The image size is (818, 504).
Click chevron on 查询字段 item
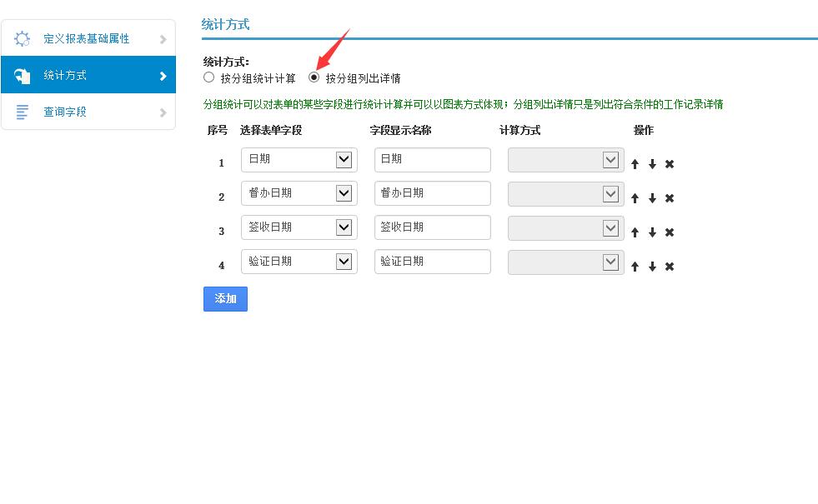[x=163, y=112]
